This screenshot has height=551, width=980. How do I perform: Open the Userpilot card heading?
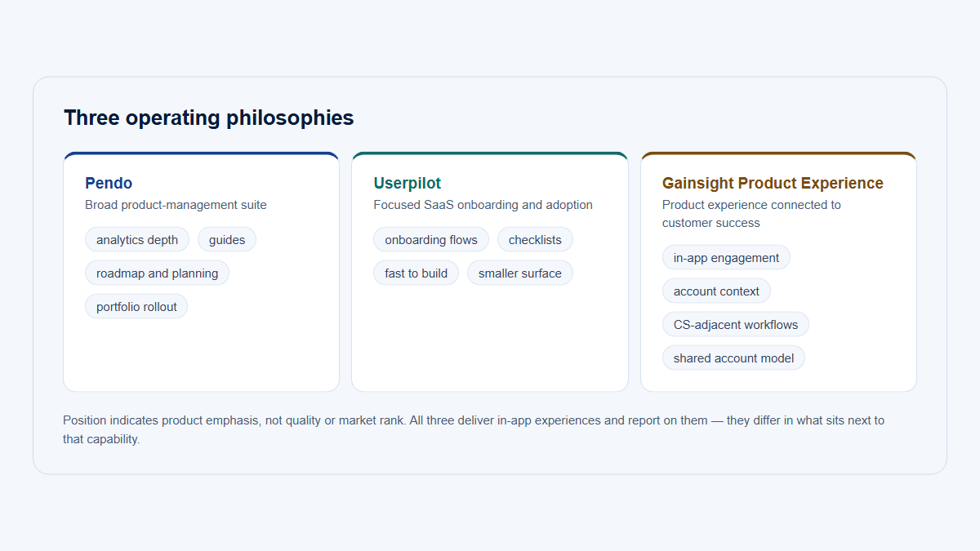coord(408,183)
